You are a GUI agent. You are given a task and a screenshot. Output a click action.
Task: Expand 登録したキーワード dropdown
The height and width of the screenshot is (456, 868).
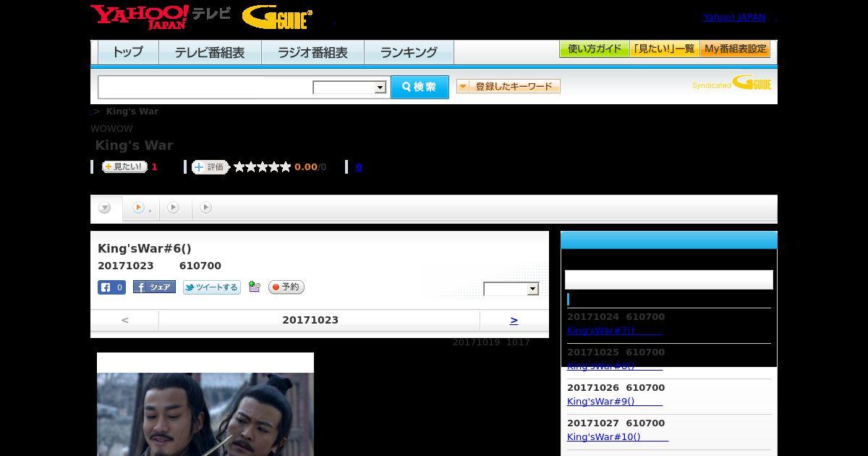pyautogui.click(x=509, y=86)
